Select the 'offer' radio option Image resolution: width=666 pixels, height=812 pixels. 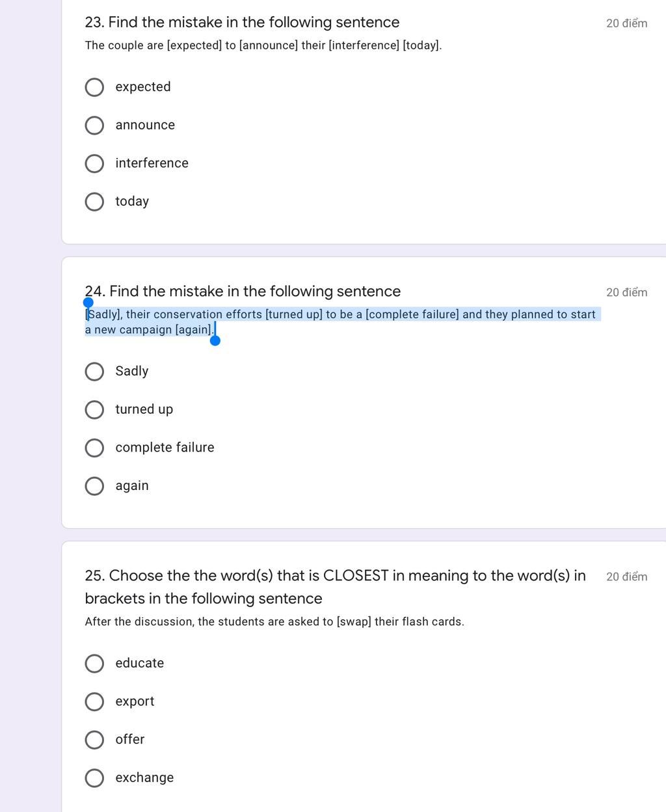[x=94, y=740]
